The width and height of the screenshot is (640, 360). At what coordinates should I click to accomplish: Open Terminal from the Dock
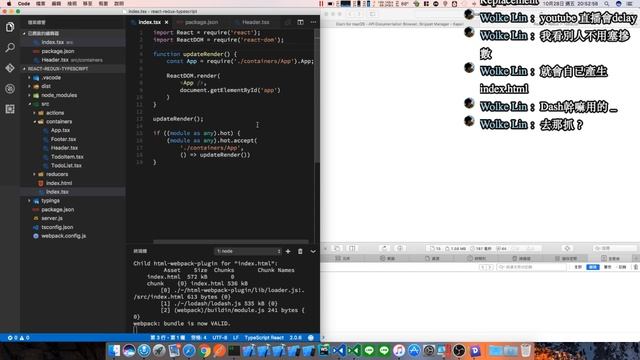click(234, 351)
